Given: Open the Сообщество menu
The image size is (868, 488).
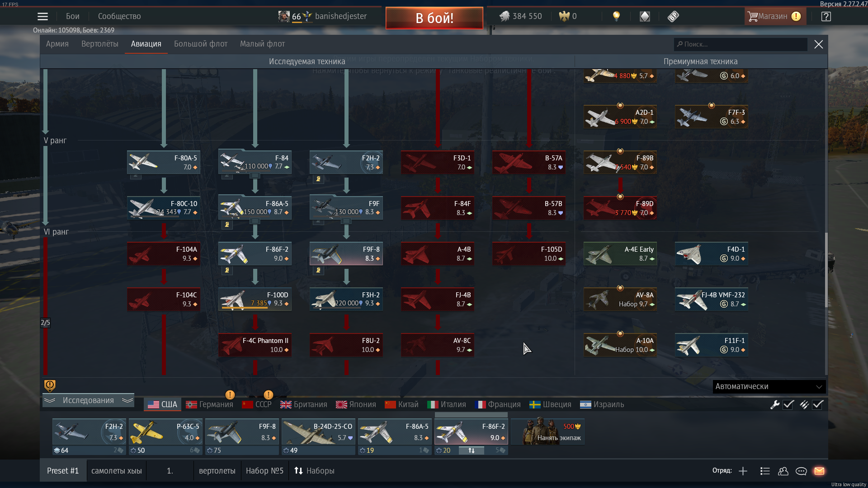Looking at the screenshot, I should [119, 17].
